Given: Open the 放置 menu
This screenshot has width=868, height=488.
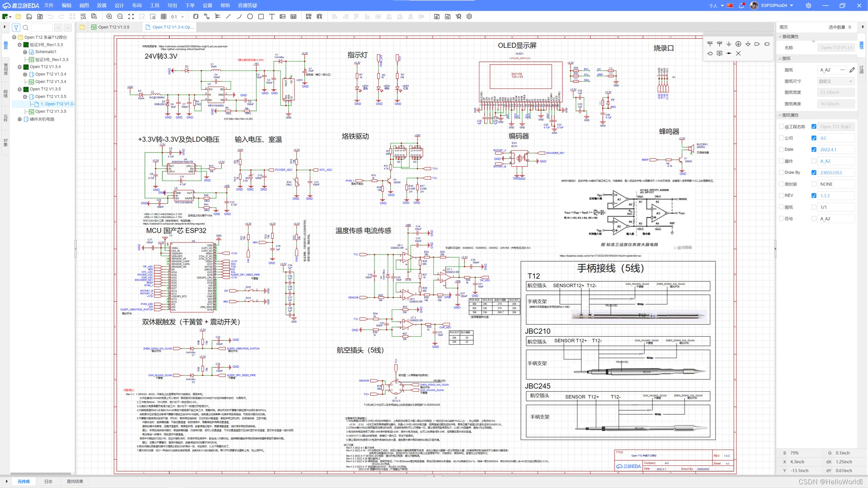Looking at the screenshot, I should pyautogui.click(x=101, y=5).
